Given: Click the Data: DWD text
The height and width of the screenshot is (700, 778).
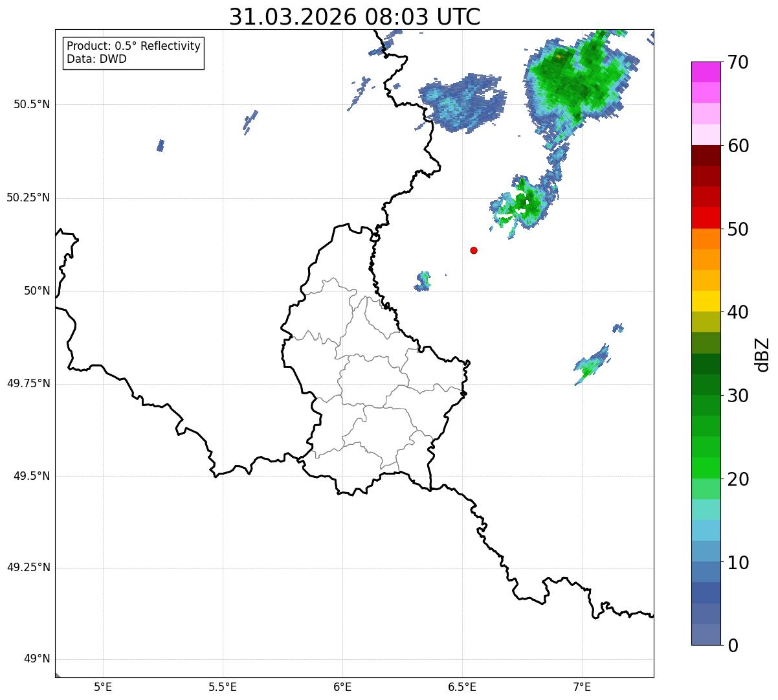Looking at the screenshot, I should [x=96, y=59].
